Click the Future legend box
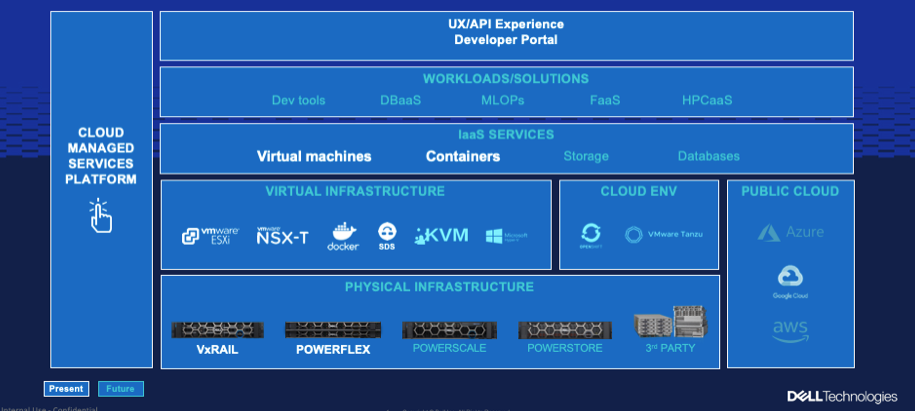This screenshot has height=411, width=915. tap(119, 389)
